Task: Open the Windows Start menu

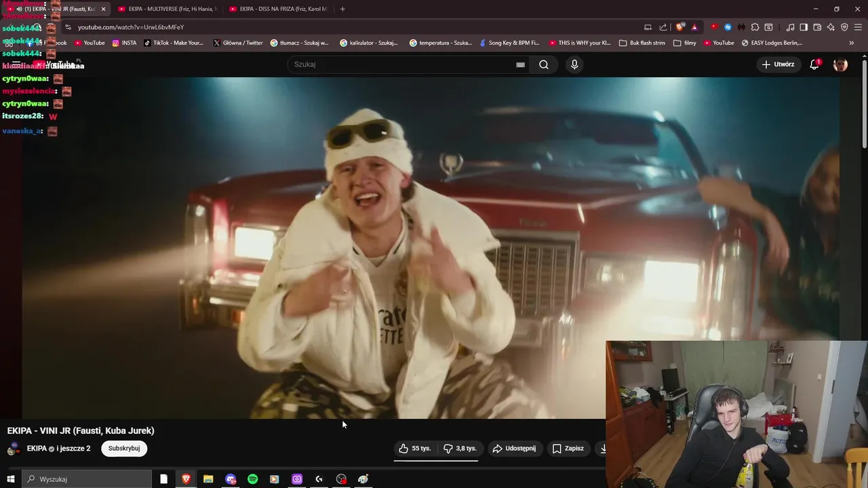Action: coord(10,479)
